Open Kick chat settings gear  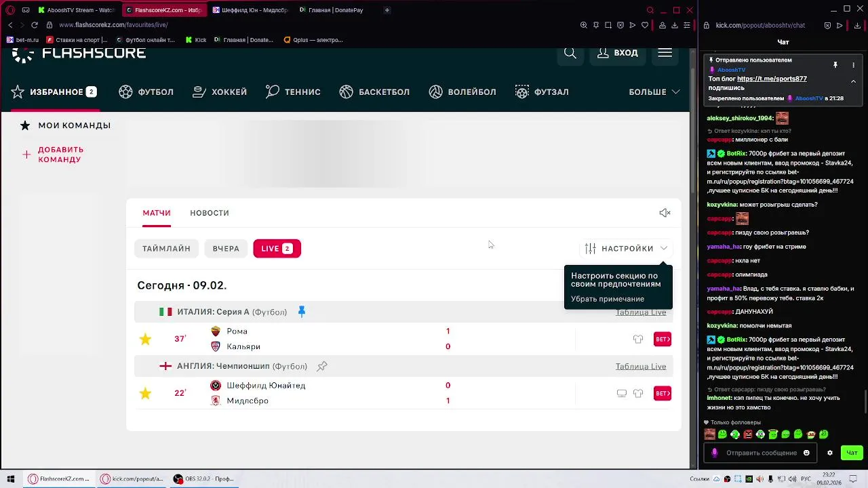[829, 453]
